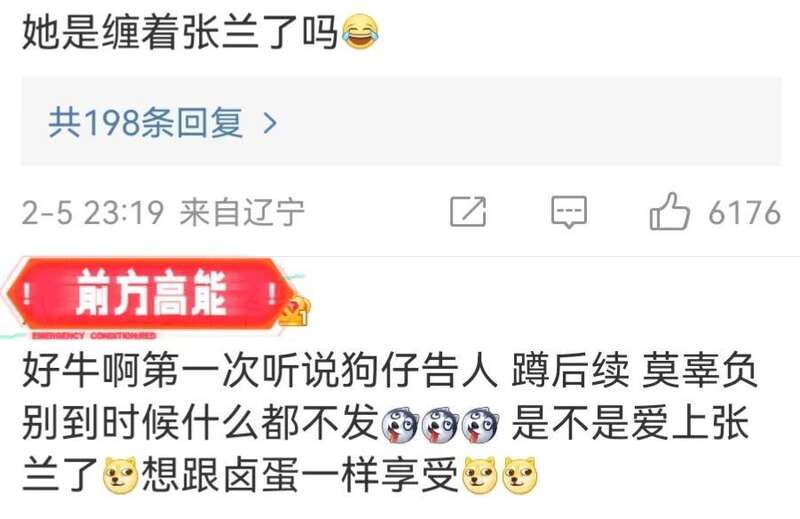Click the chevron arrow beside 198条回复
This screenshot has height=519, width=800.
tap(270, 123)
